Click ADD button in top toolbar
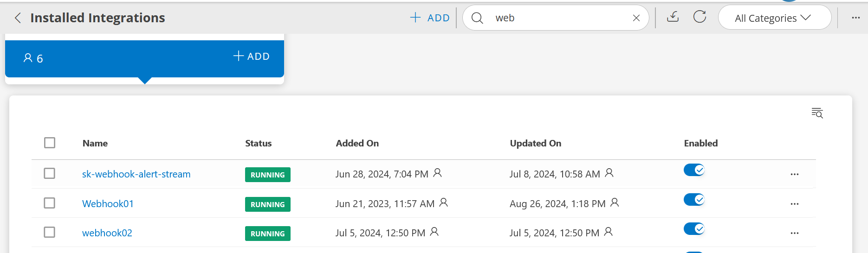Screen dimensions: 868x253 [430, 18]
